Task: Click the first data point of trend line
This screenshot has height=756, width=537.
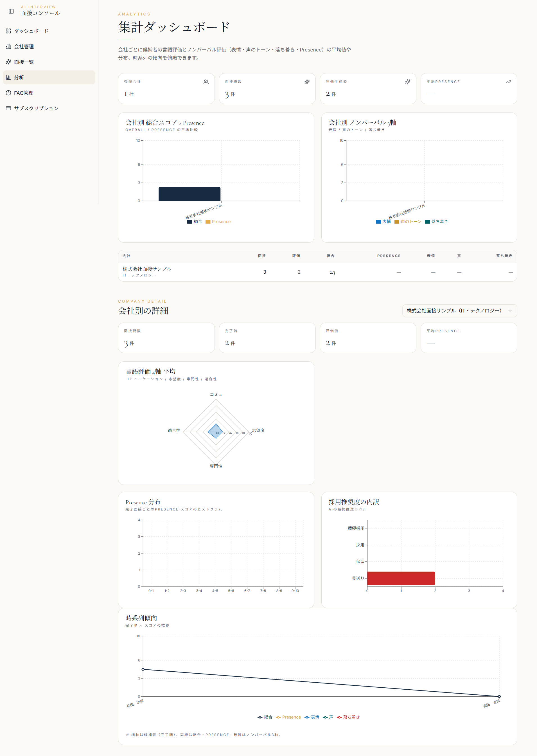Action: pos(143,669)
